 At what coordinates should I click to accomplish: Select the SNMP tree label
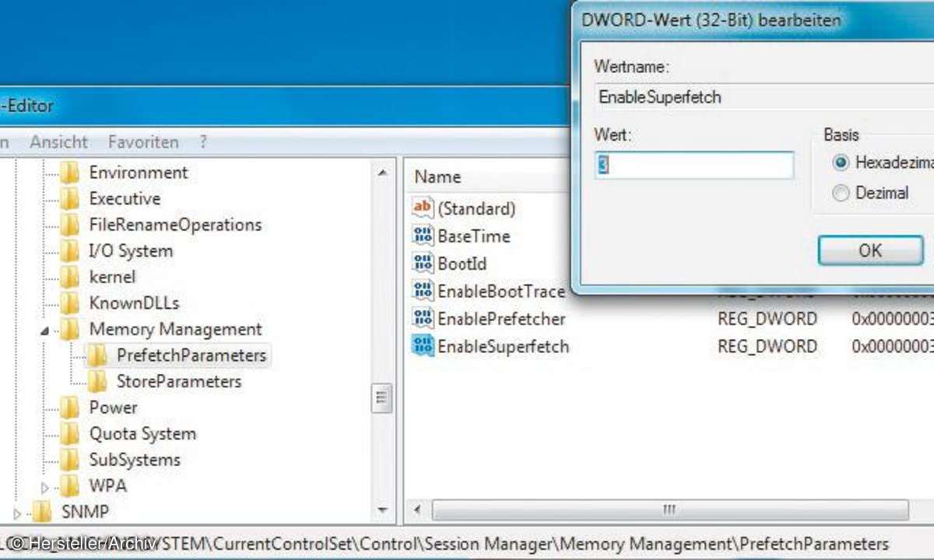click(x=86, y=512)
